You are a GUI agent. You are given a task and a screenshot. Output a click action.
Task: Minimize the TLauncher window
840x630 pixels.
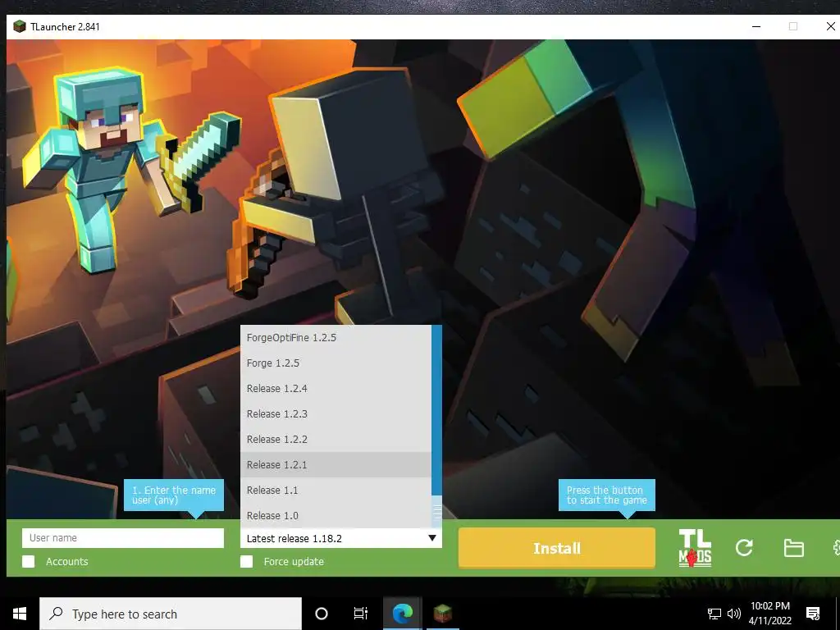(756, 26)
